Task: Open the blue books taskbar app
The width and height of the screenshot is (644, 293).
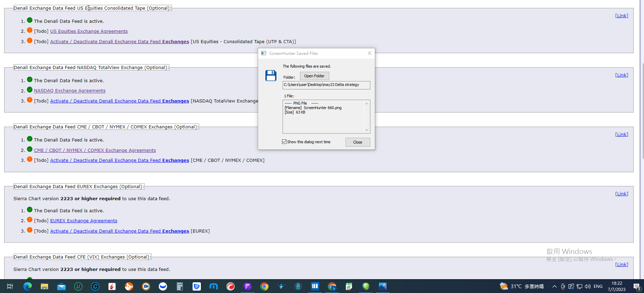Action: pyautogui.click(x=315, y=286)
